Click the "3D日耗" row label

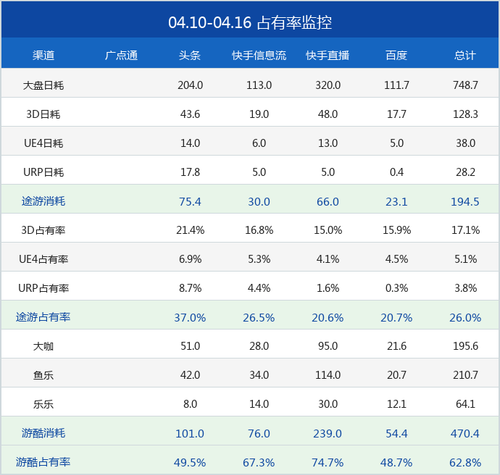(43, 114)
